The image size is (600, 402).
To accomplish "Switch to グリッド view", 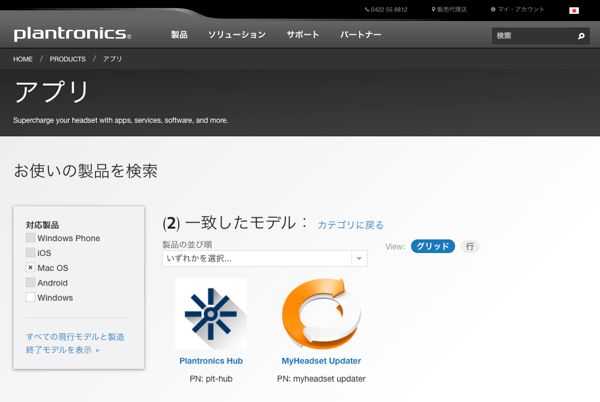I will 433,246.
